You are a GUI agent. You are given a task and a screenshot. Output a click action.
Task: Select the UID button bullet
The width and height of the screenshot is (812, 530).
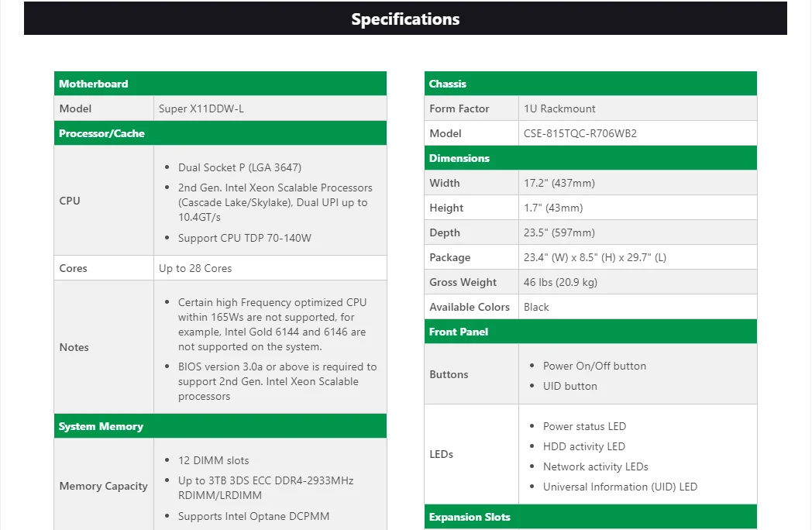569,387
